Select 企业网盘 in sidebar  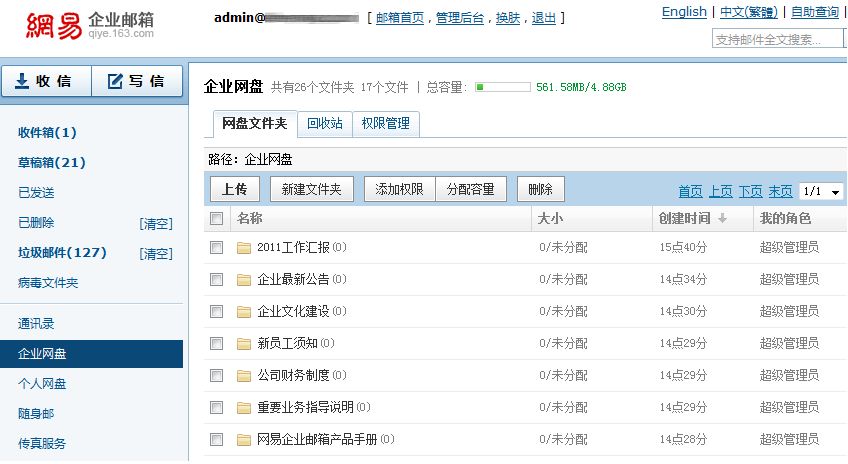(91, 354)
